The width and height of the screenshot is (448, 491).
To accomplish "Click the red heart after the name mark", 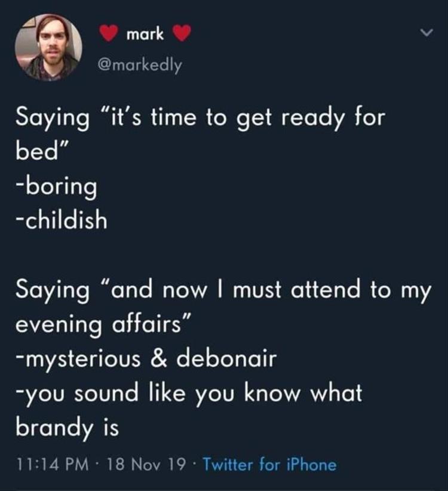I will coord(183,35).
